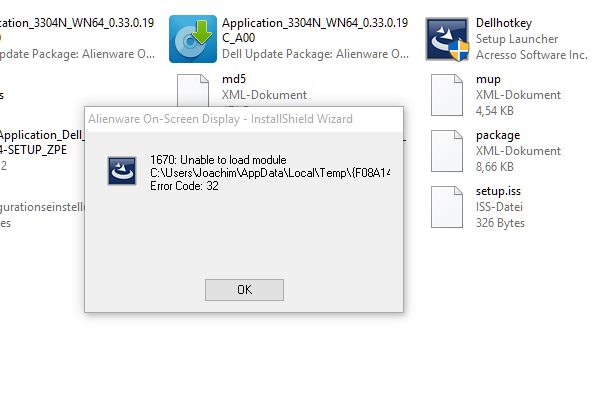Click the setup.iss file name

[x=501, y=191]
